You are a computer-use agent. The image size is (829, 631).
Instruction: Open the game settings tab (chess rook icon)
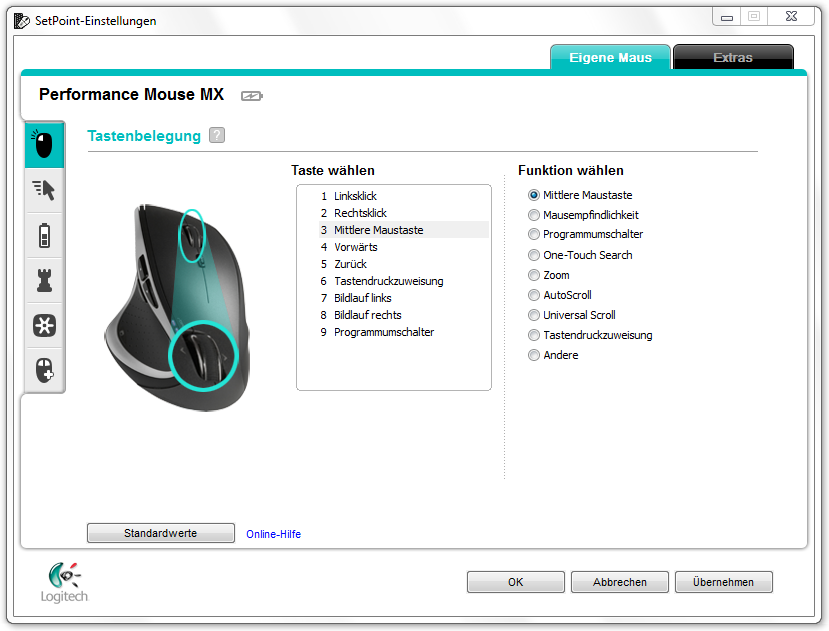pyautogui.click(x=44, y=281)
